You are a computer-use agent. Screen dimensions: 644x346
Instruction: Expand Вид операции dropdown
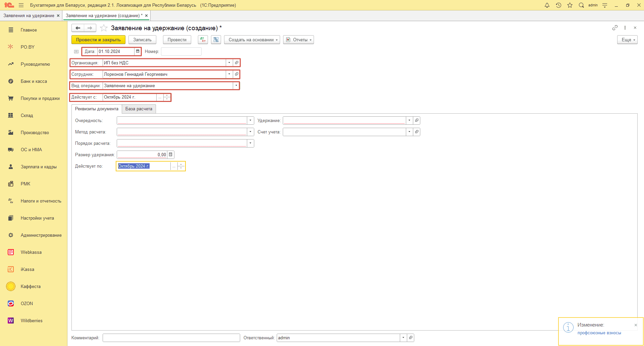click(236, 85)
